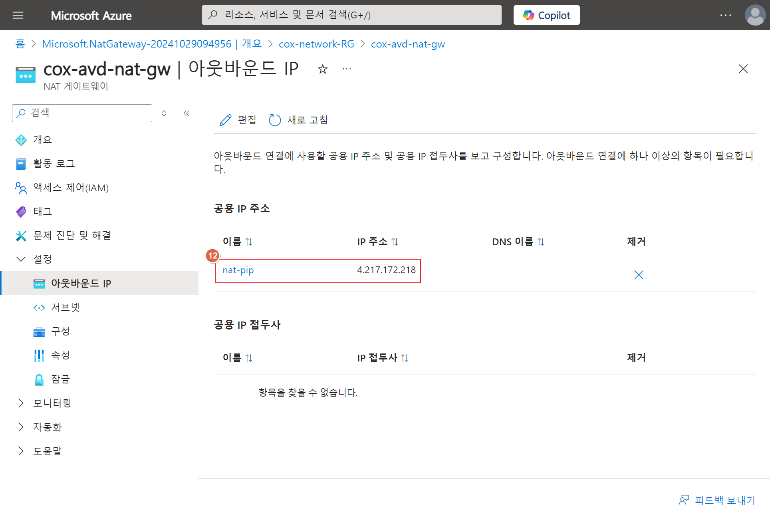Viewport: 770px width, 532px height.
Task: Click the pencil 편집 edit icon
Action: 226,120
